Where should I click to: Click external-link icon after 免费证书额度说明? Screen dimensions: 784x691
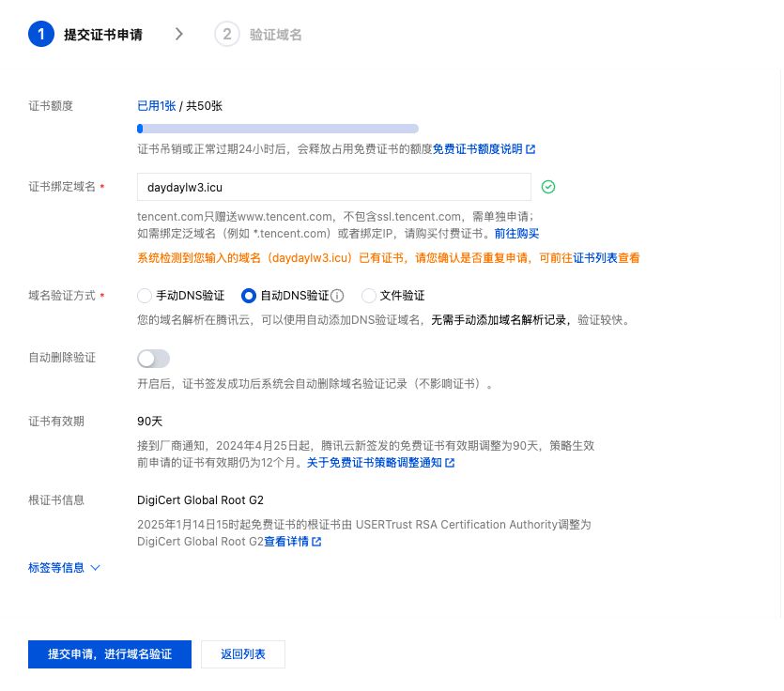(530, 149)
